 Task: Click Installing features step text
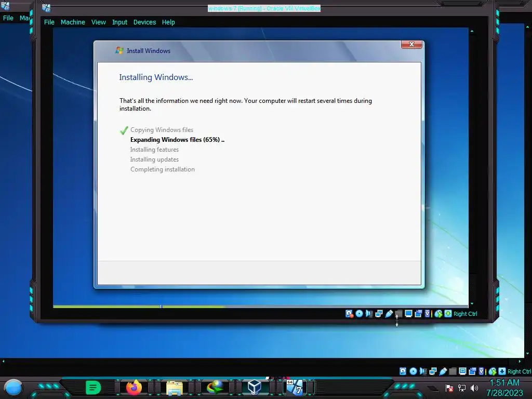[154, 150]
